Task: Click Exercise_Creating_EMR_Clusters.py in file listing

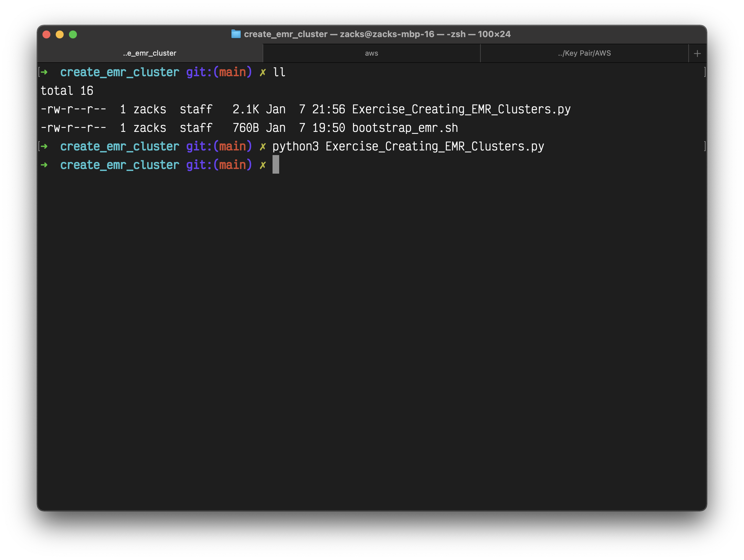Action: coord(461,109)
